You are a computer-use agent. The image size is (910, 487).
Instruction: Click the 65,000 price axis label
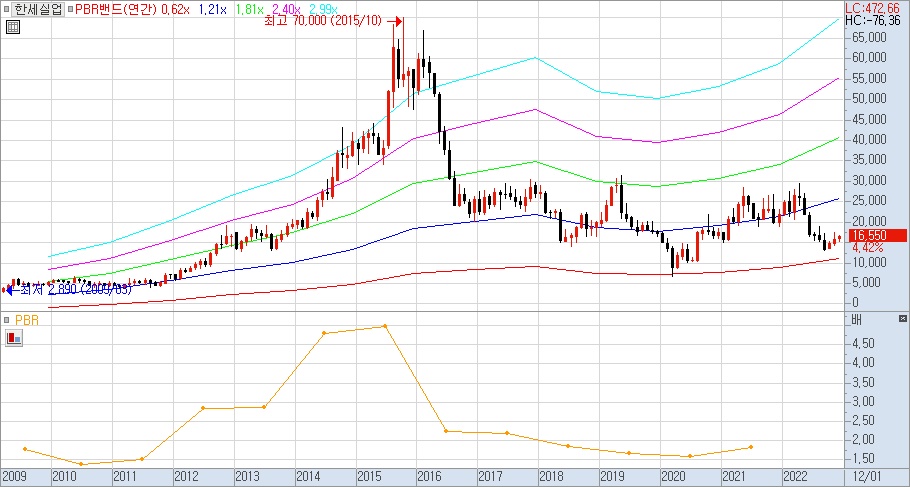pyautogui.click(x=869, y=37)
